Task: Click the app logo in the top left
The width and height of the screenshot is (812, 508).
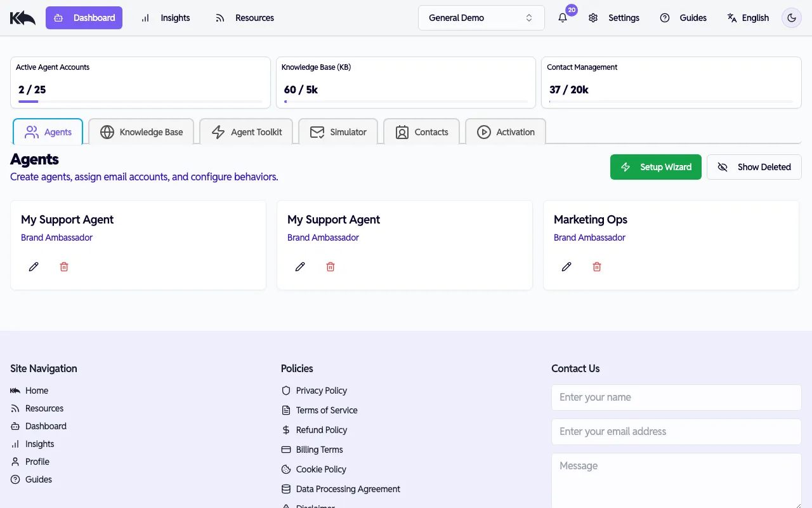Action: [x=22, y=17]
